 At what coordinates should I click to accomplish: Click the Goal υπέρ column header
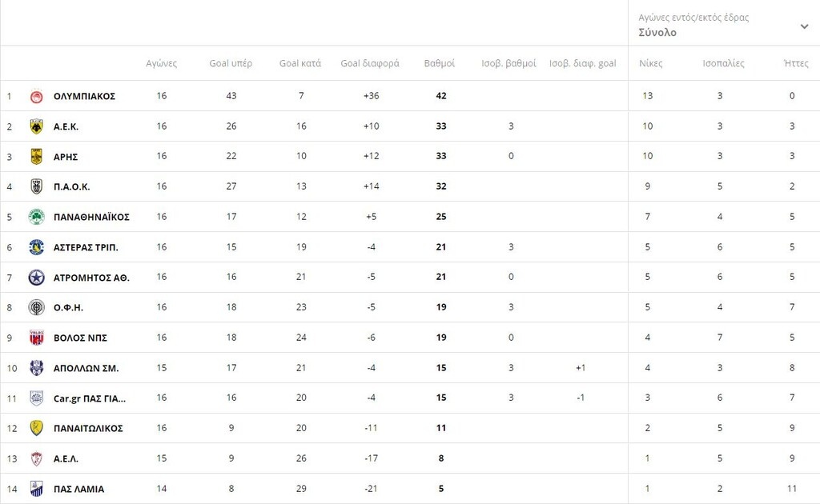[x=231, y=63]
